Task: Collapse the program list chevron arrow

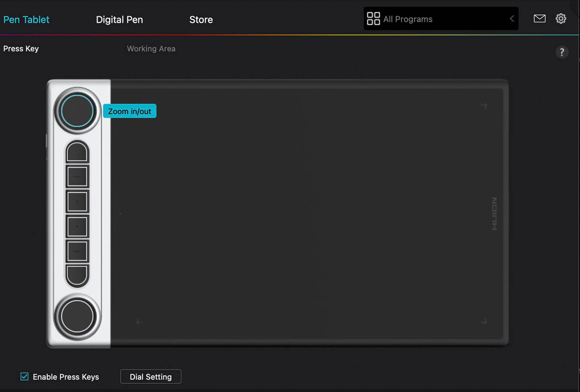Action: [x=512, y=18]
